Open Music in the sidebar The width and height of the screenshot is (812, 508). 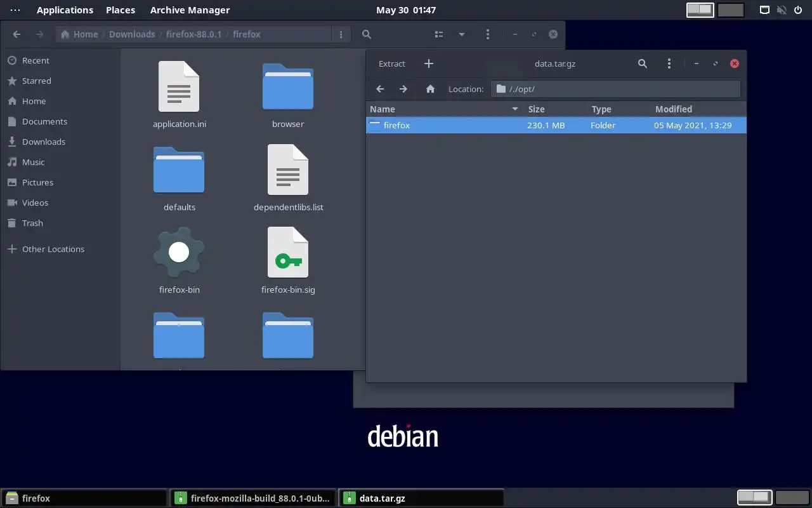(60, 162)
